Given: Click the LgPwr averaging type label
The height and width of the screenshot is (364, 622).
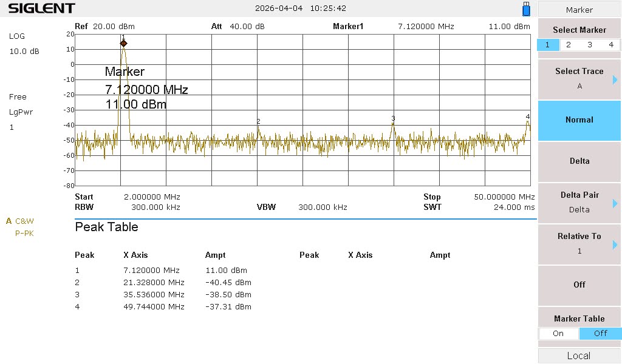Looking at the screenshot, I should point(21,112).
